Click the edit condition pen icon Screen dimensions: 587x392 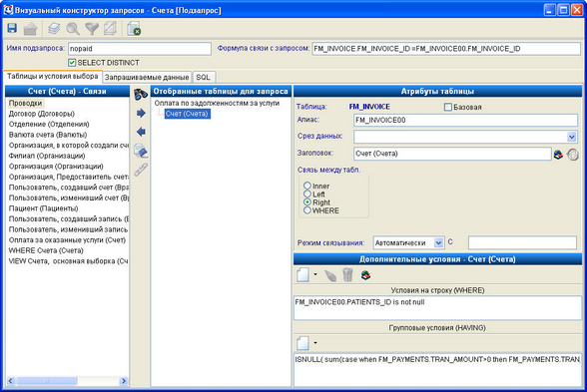pyautogui.click(x=330, y=275)
